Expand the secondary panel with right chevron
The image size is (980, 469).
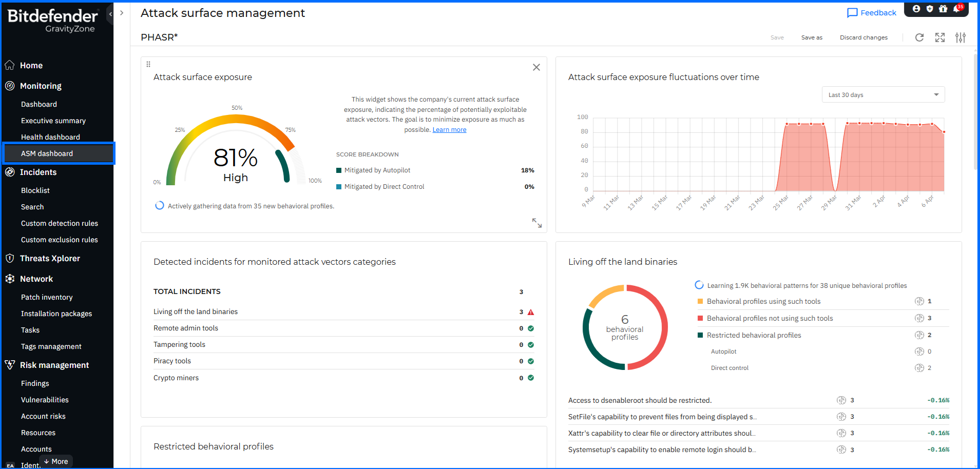coord(122,13)
